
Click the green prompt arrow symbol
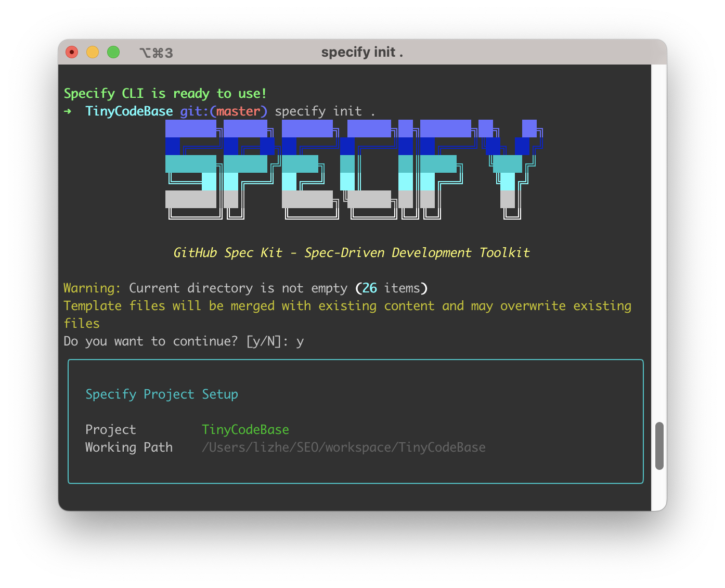68,111
